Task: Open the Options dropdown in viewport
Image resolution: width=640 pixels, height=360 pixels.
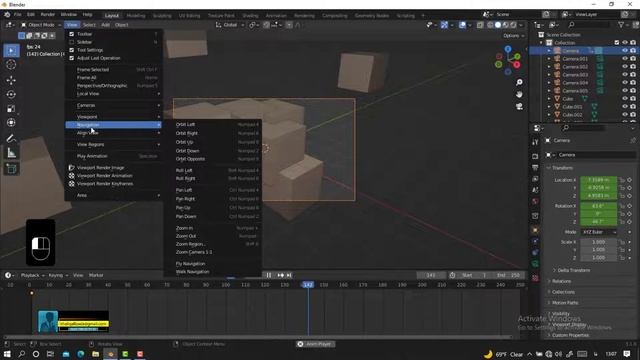Action: point(513,36)
